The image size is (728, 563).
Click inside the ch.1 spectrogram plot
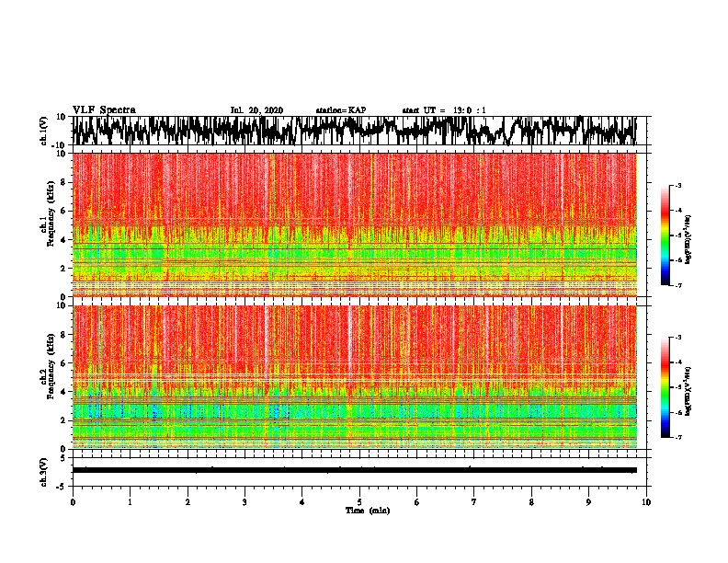pyautogui.click(x=359, y=224)
